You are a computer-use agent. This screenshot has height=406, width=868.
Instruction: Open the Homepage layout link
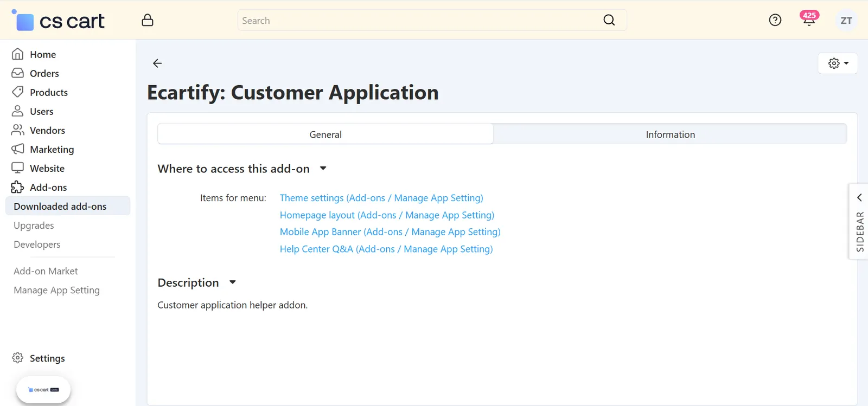click(387, 215)
